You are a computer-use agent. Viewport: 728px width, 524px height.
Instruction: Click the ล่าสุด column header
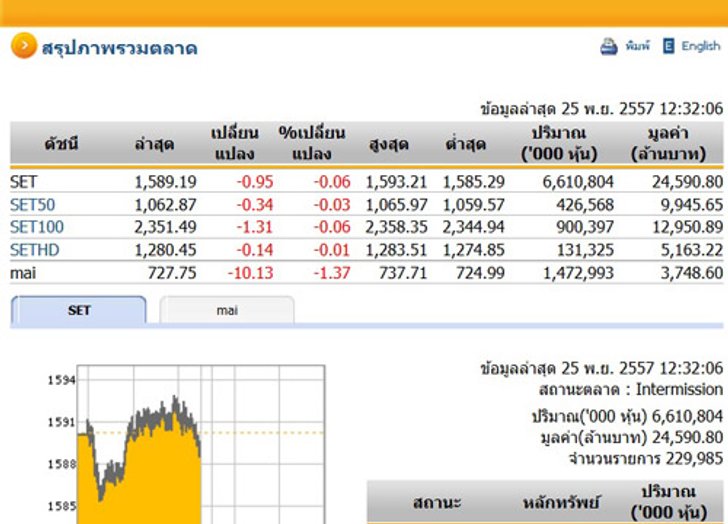point(155,144)
